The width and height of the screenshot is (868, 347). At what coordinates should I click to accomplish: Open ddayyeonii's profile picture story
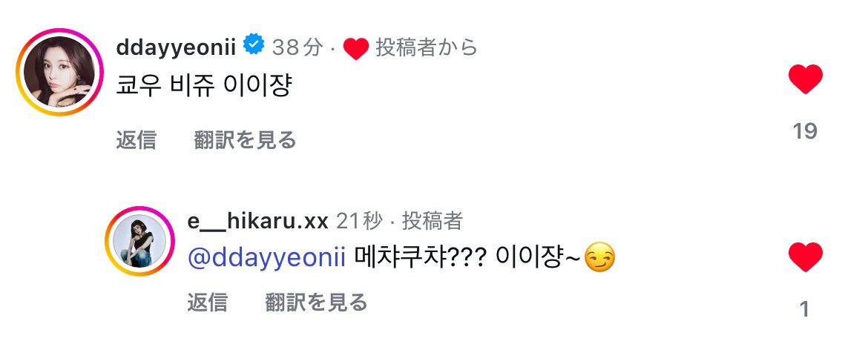pyautogui.click(x=60, y=73)
